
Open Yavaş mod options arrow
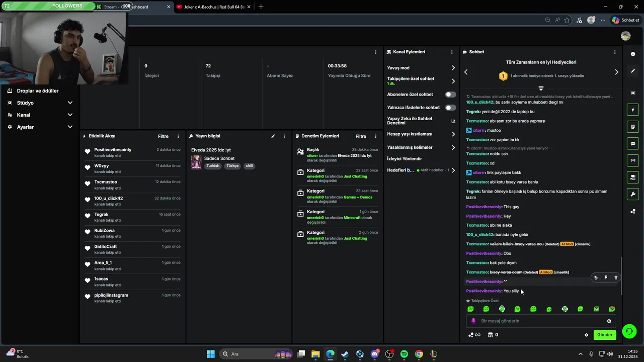tap(453, 68)
